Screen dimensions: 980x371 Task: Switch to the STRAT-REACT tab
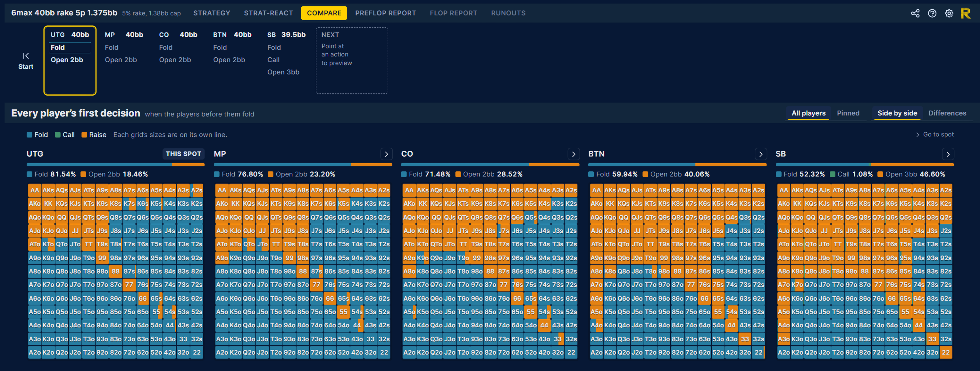coord(268,13)
